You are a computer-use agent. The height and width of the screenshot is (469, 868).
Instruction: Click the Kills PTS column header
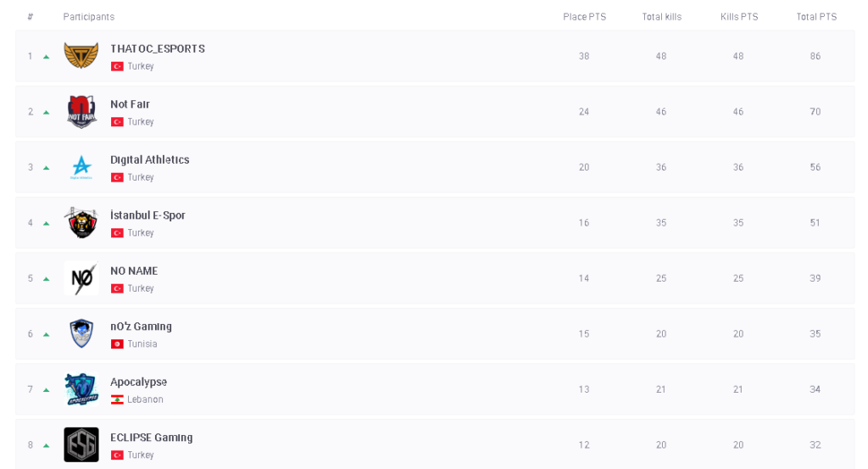739,17
